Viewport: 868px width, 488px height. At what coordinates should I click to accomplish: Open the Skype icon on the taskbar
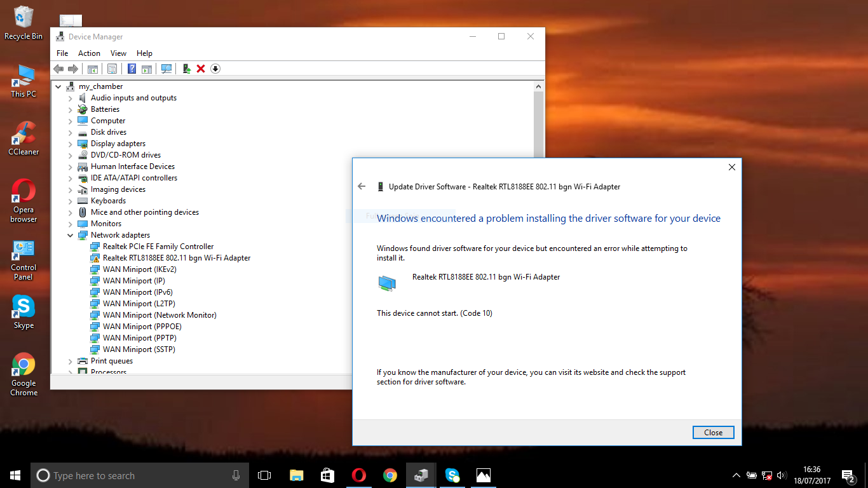point(452,475)
